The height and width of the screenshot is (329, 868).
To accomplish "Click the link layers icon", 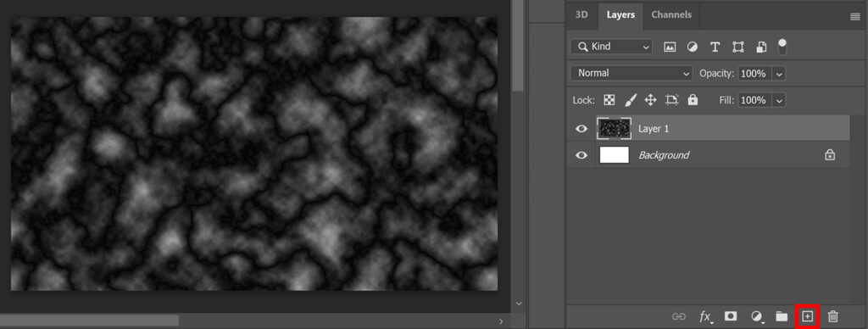I will click(x=679, y=316).
